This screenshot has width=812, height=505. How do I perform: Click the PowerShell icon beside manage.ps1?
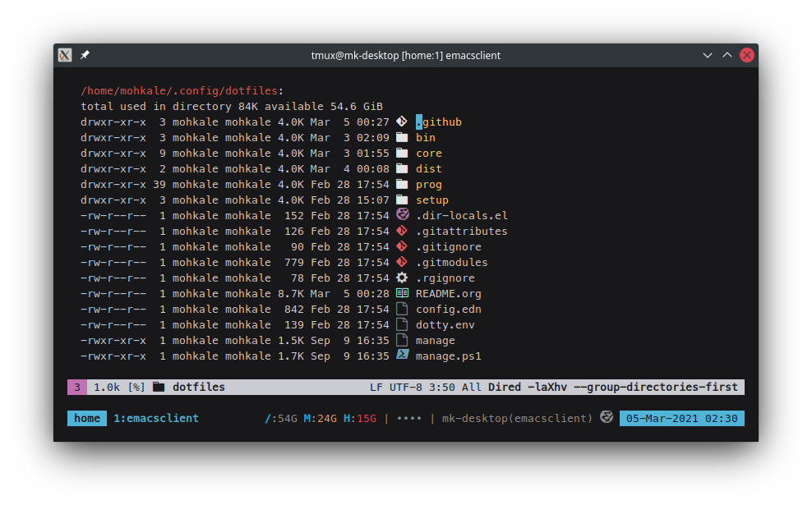[402, 356]
